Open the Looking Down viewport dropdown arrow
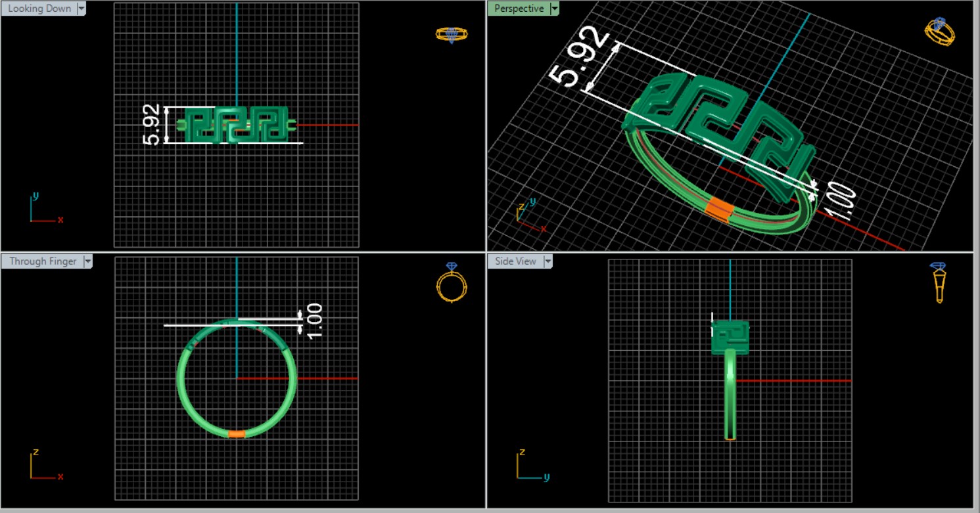Screen dimensions: 980x513 82,9
